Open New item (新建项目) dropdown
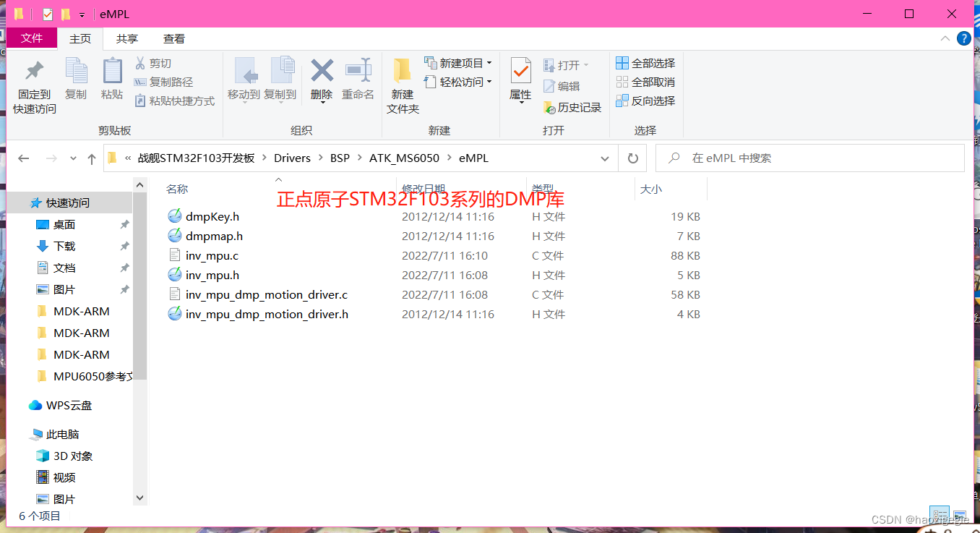 (458, 63)
